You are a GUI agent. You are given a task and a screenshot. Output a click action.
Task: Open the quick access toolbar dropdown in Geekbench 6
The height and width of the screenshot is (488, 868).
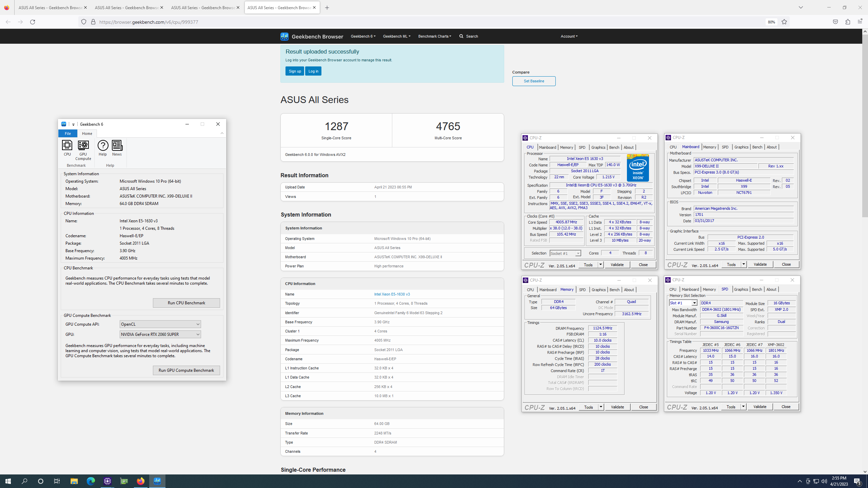click(73, 124)
